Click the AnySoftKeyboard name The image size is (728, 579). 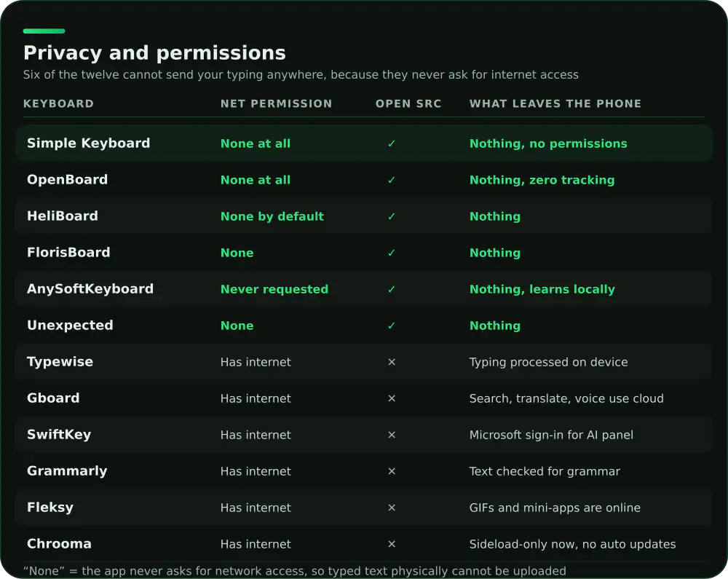coord(90,289)
